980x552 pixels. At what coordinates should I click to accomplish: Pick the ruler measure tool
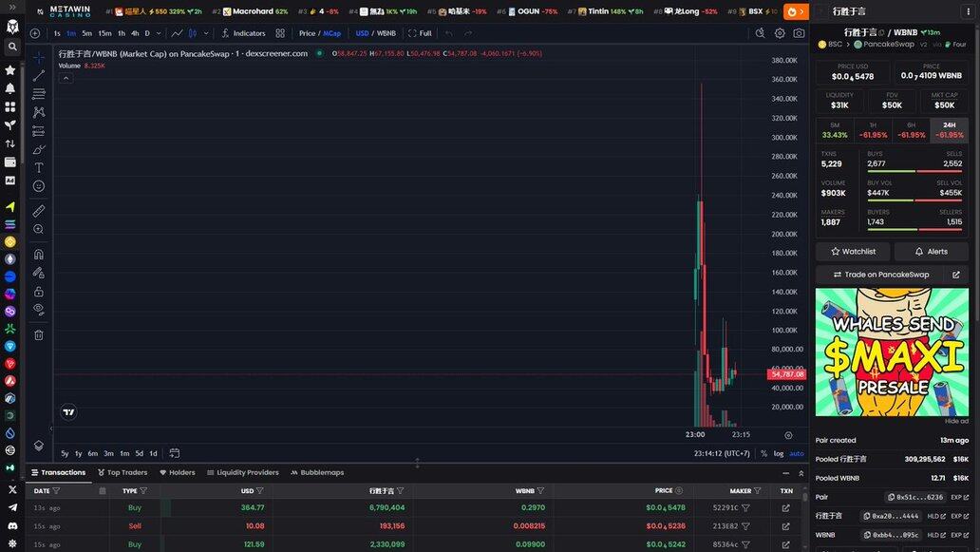[39, 211]
